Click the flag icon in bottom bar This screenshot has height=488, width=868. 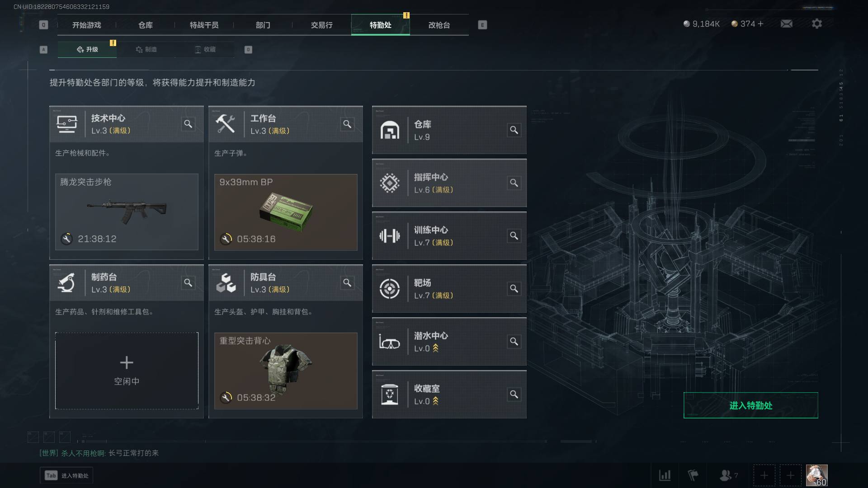click(x=693, y=475)
